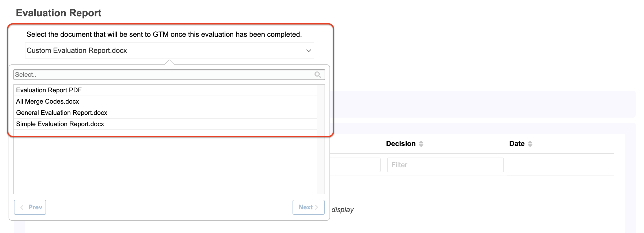The height and width of the screenshot is (233, 644).
Task: Sort by the Decision column arrows
Action: 421,144
